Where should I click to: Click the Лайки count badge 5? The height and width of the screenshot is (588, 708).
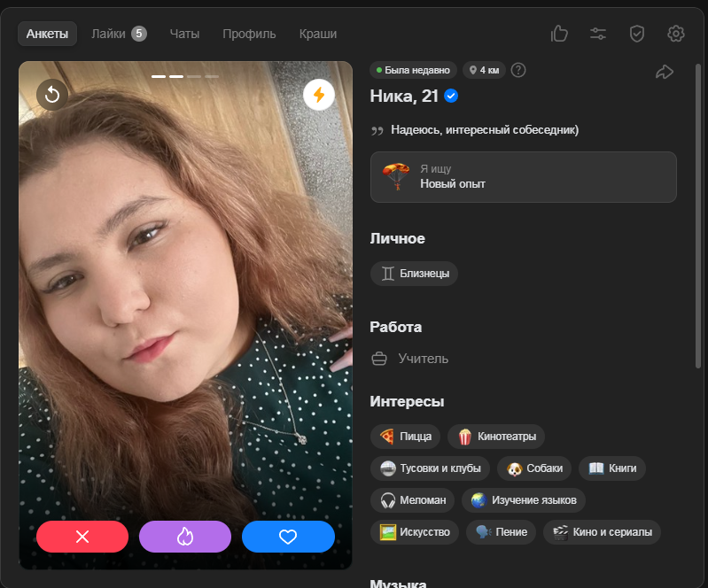[x=139, y=34]
